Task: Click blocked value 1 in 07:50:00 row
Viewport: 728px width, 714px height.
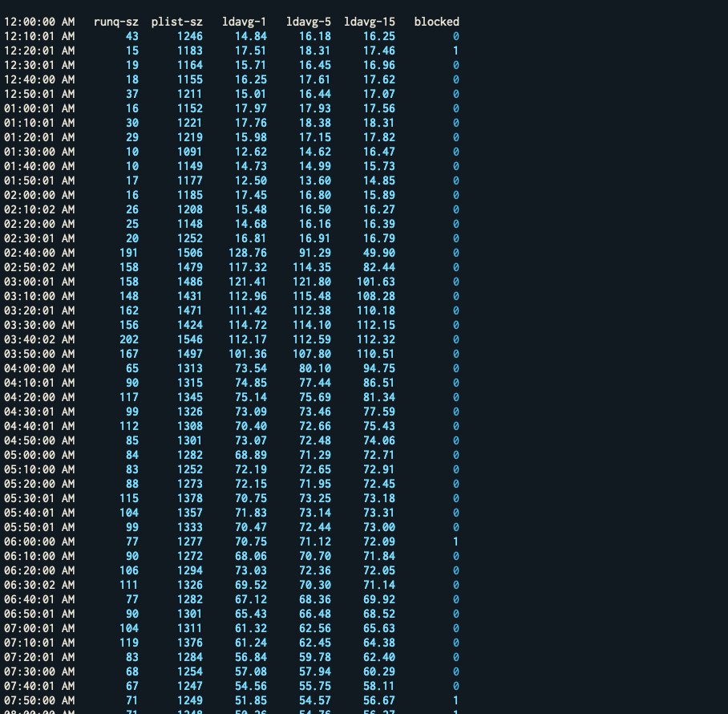Action: (456, 700)
